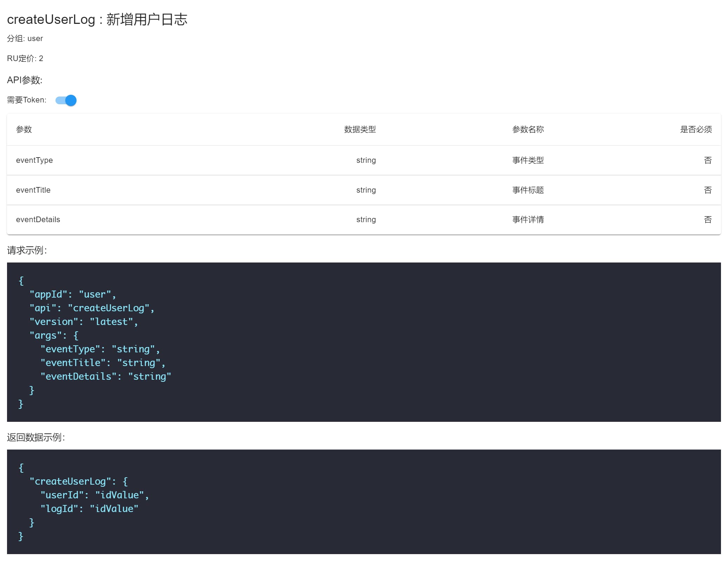Click the 数据类型 column header
Screen dimensions: 728x565
pos(360,129)
